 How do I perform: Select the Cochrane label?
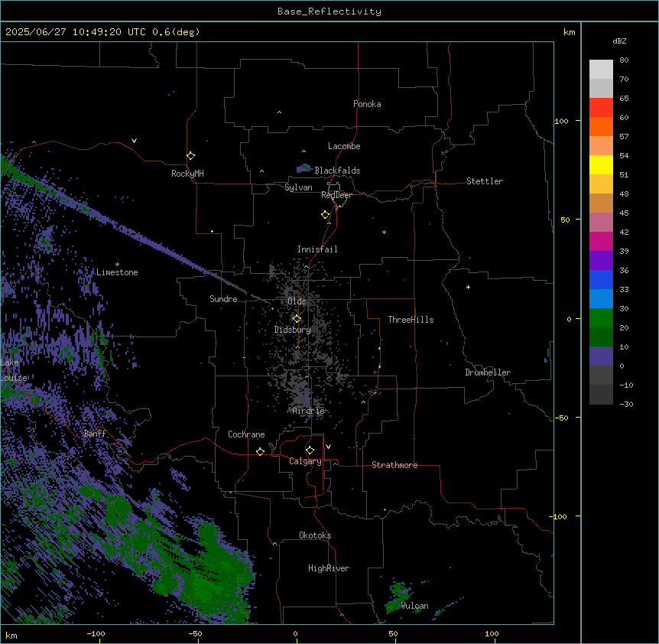pos(246,434)
